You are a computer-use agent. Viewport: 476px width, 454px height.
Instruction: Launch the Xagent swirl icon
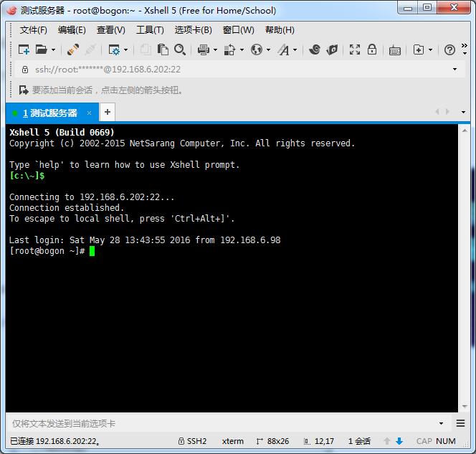point(315,49)
